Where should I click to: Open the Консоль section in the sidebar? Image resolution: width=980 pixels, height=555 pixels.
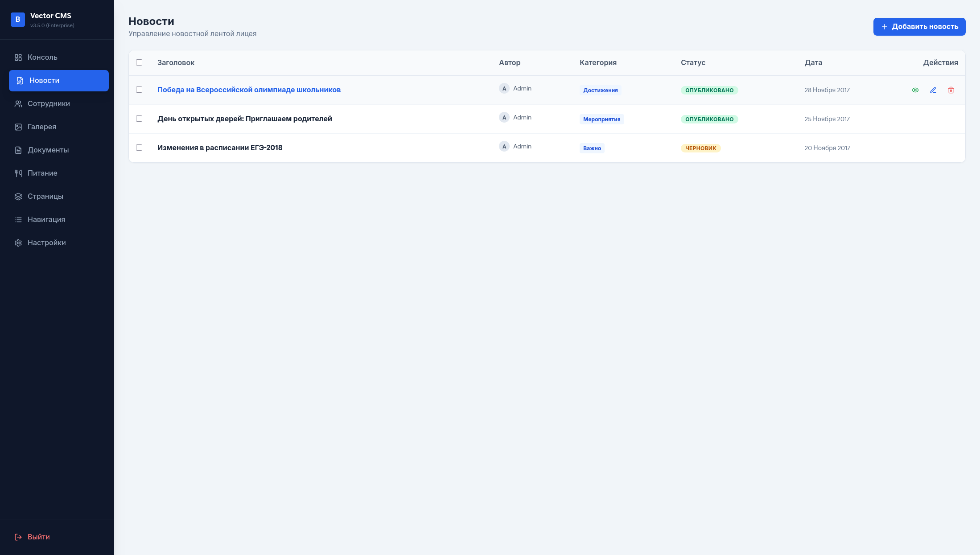point(42,58)
